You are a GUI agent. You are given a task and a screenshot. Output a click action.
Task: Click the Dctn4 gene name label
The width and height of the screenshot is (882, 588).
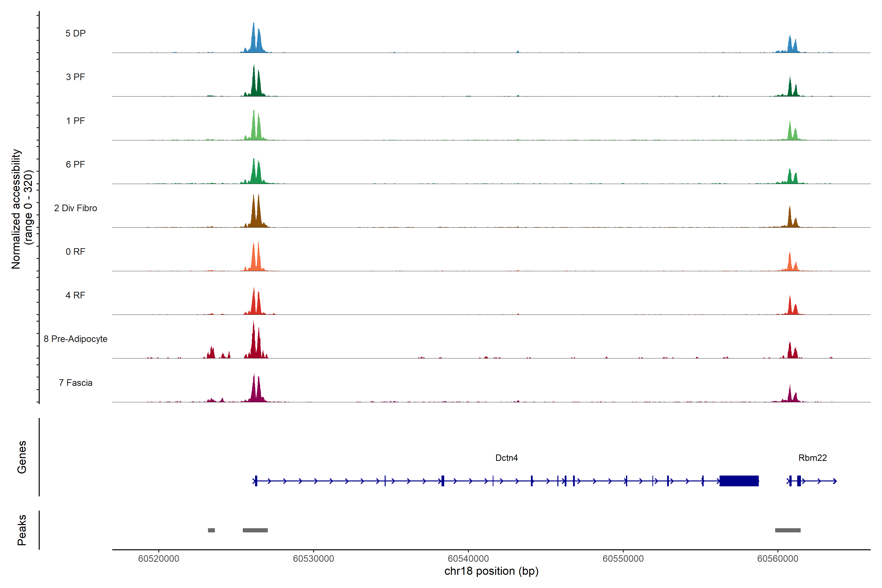coord(506,458)
